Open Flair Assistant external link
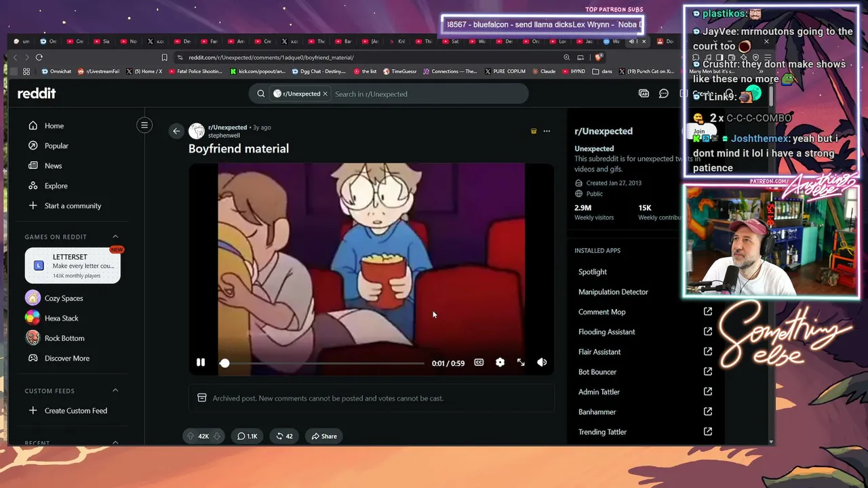868x488 pixels. point(708,352)
